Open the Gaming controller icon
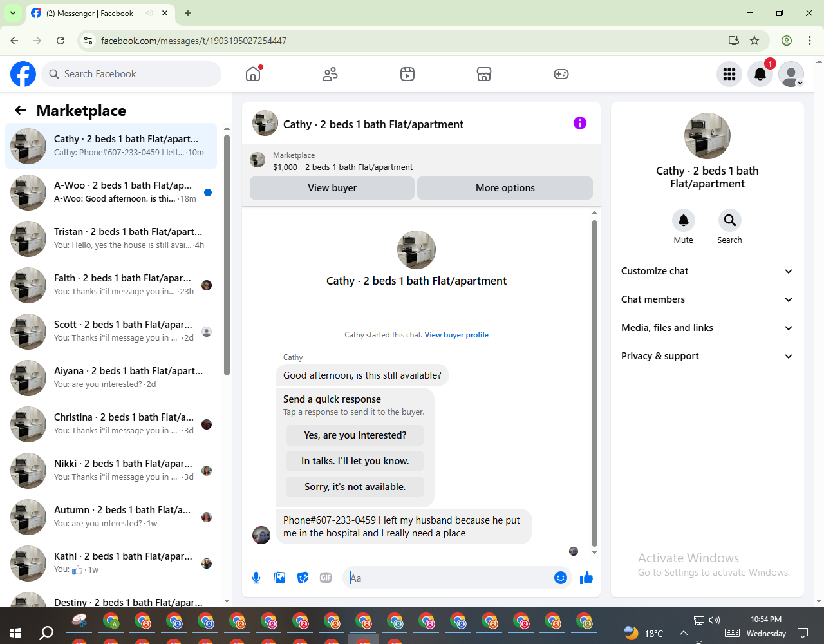The width and height of the screenshot is (824, 644). tap(561, 74)
